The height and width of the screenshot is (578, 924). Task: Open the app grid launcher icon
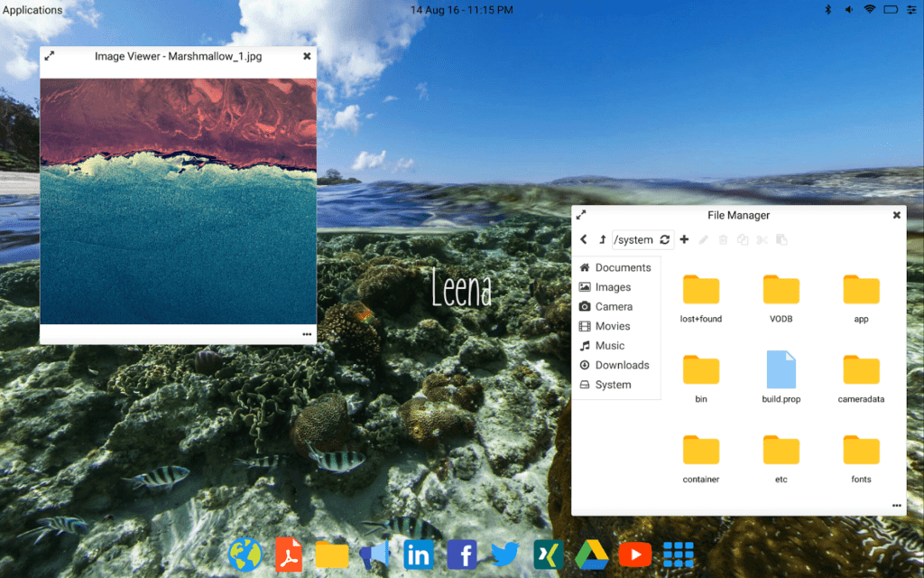coord(679,555)
